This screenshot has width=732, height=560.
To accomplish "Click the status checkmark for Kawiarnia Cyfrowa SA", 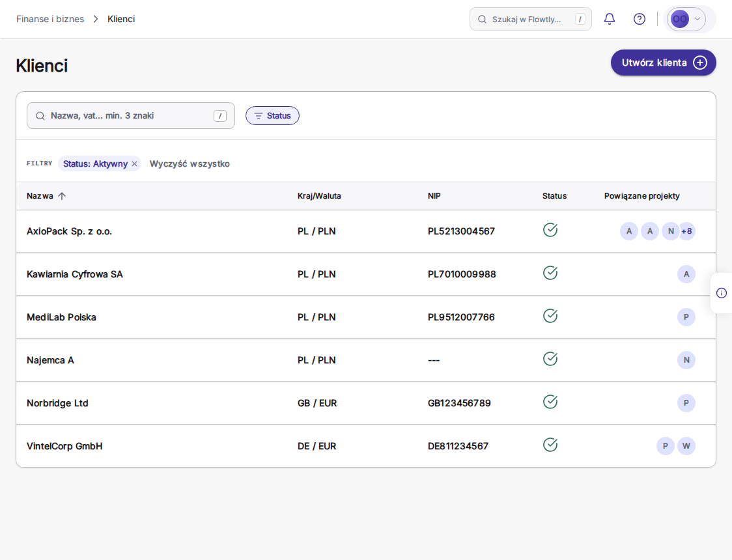I will 550,273.
